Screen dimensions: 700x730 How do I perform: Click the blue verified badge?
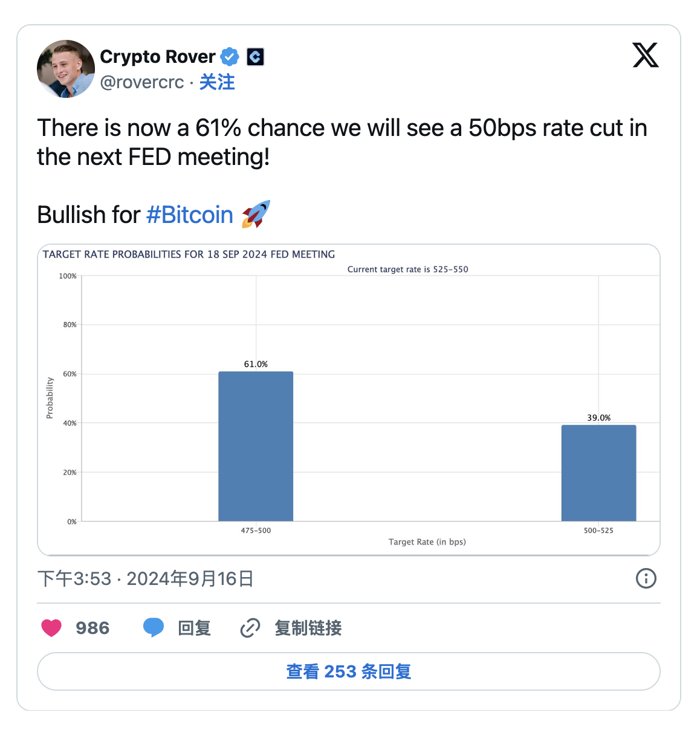click(x=229, y=57)
